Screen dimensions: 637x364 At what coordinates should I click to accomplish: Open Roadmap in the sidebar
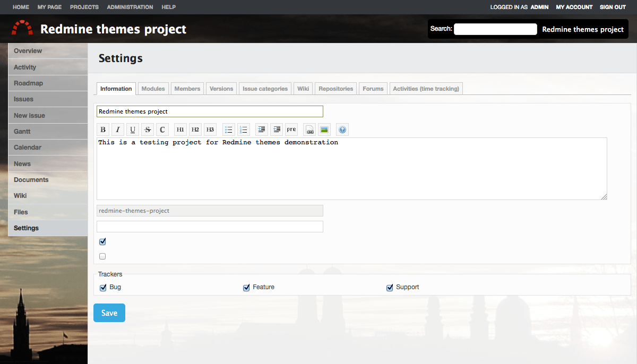(x=48, y=83)
